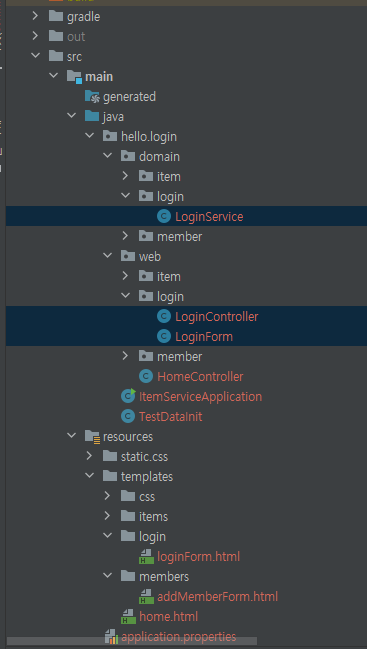Select addMemberForm.html file name
The height and width of the screenshot is (649, 367).
pos(218,596)
